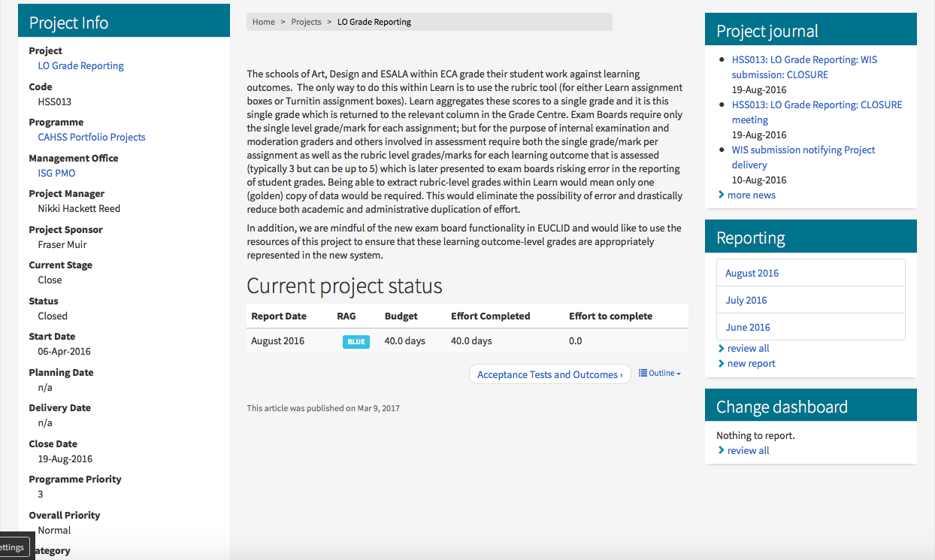The image size is (935, 560).
Task: Click the Effort Completed column header
Action: 491,316
